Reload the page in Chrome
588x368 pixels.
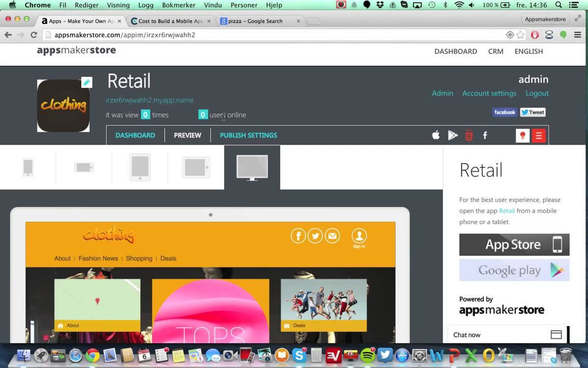coord(34,35)
